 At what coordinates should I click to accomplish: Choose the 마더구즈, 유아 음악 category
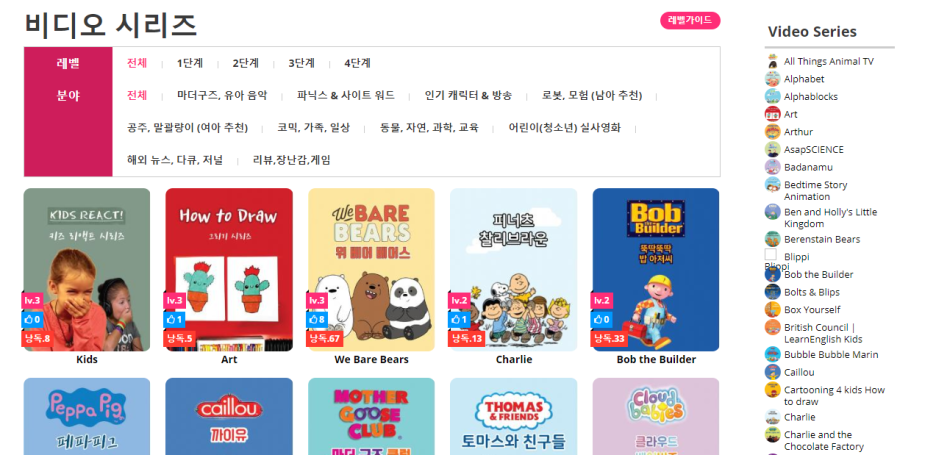pos(222,96)
